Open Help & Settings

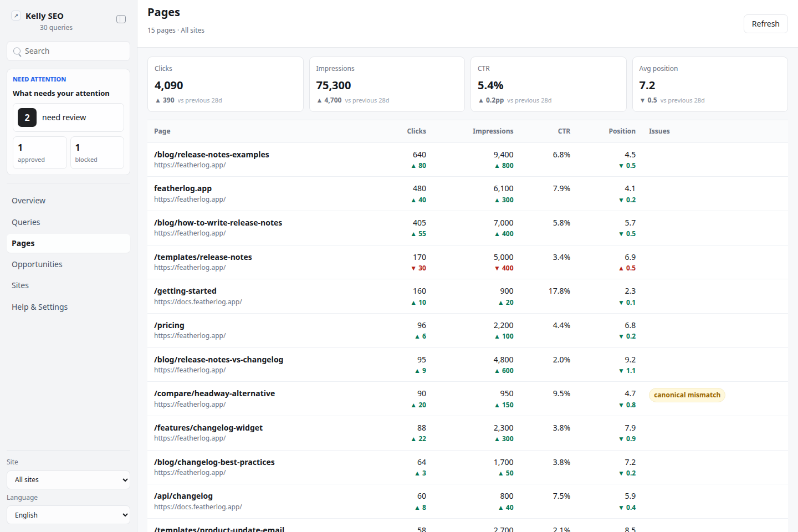click(68, 307)
